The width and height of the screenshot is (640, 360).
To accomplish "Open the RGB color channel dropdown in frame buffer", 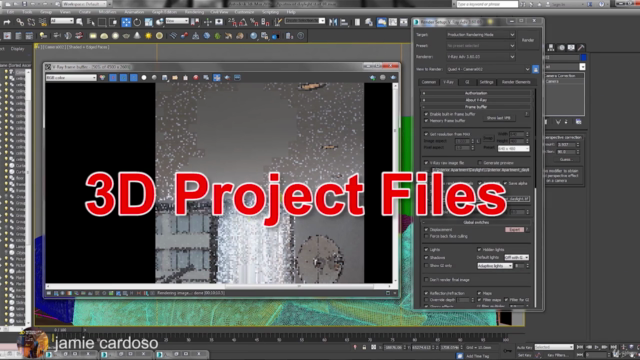I will coord(71,78).
